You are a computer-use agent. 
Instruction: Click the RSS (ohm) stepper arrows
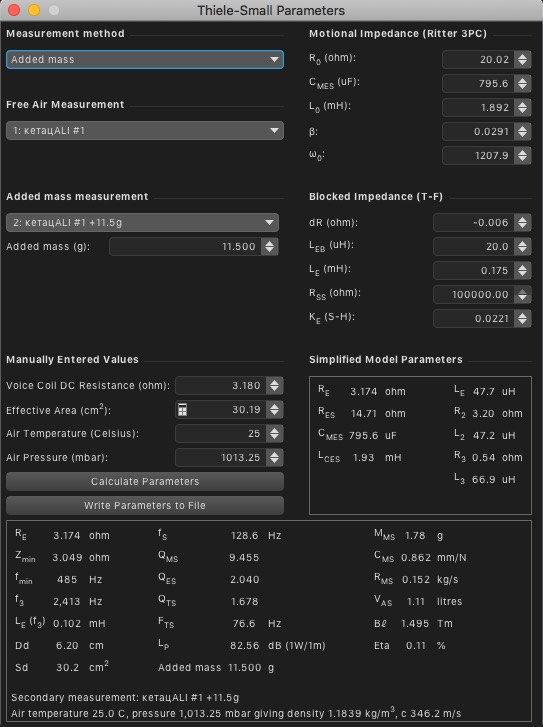523,294
